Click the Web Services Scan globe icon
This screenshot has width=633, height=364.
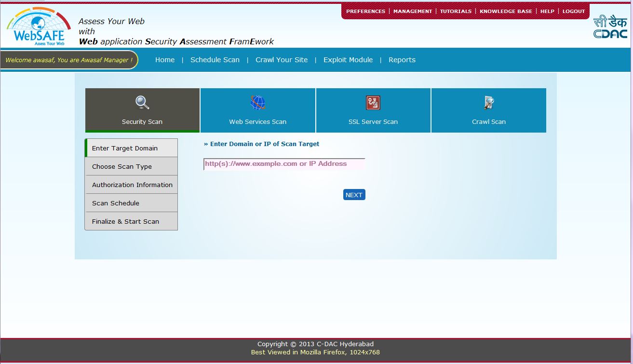(x=258, y=103)
